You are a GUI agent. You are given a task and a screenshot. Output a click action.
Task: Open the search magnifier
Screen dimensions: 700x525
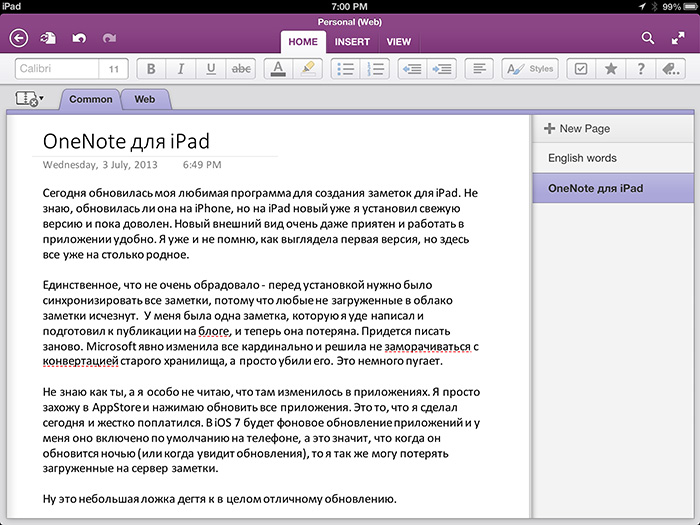click(648, 38)
